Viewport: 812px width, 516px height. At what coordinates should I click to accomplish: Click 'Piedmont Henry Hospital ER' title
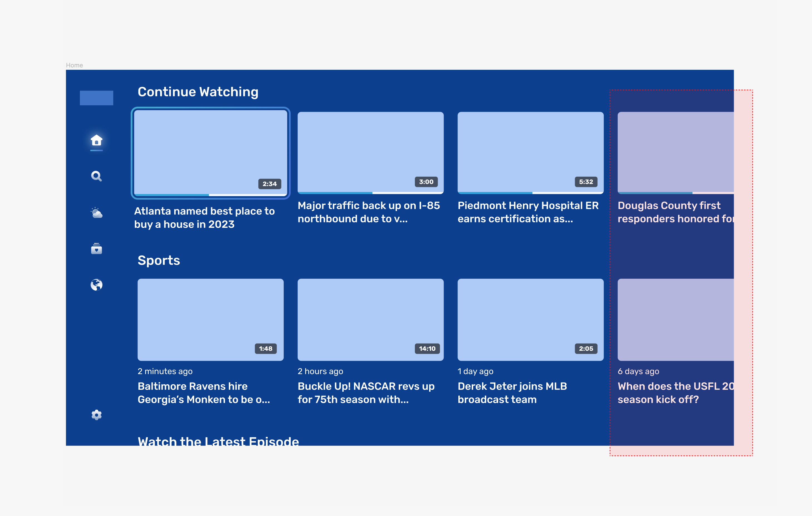(x=528, y=212)
